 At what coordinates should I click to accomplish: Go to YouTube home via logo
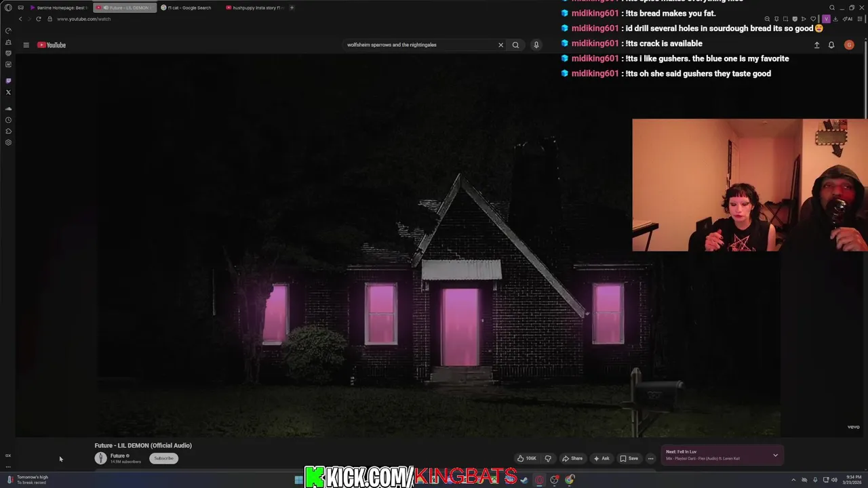click(52, 45)
